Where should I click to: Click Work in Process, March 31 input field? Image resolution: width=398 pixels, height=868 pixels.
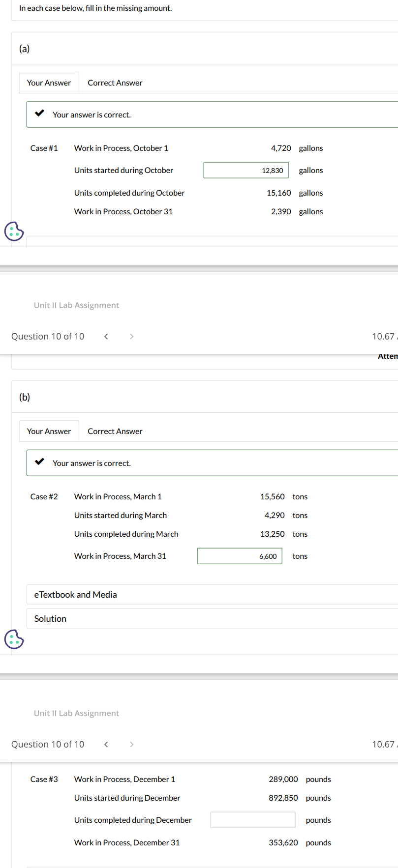[x=240, y=556]
